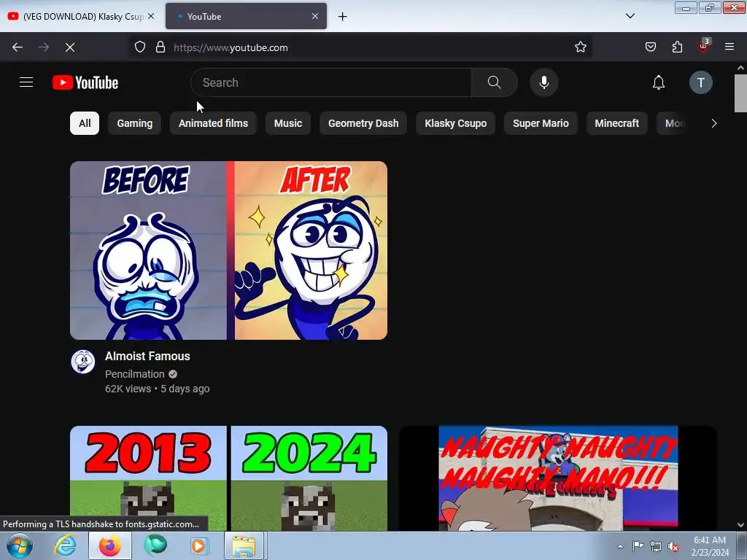Show site security padlock info
The height and width of the screenshot is (560, 747).
click(x=160, y=47)
